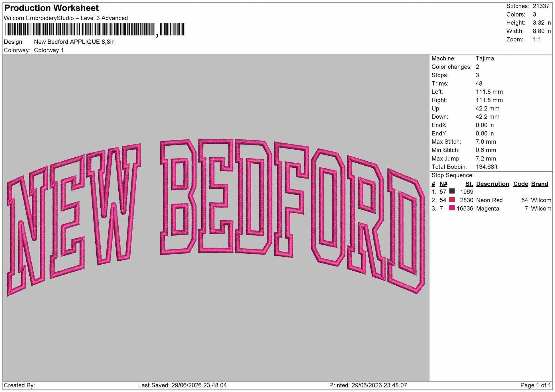Click 'Printed: 29/06/2026 23.48.07' footer text

coord(368,385)
